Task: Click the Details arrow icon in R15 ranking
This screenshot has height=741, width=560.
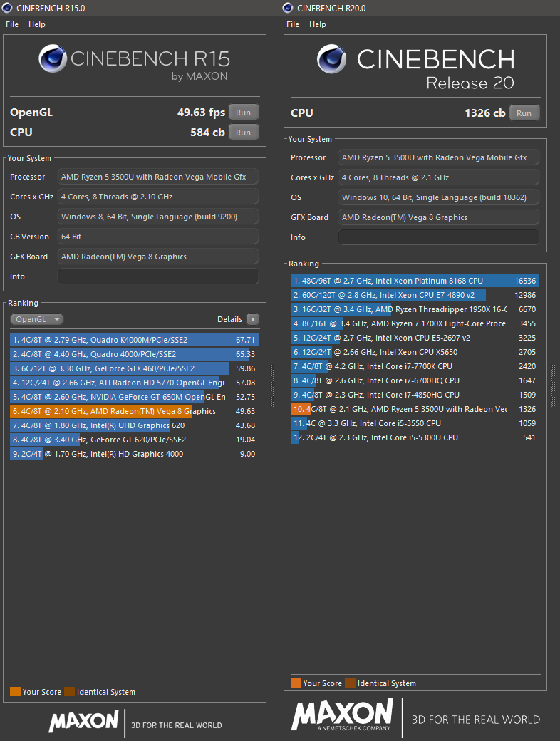Action: [x=253, y=319]
